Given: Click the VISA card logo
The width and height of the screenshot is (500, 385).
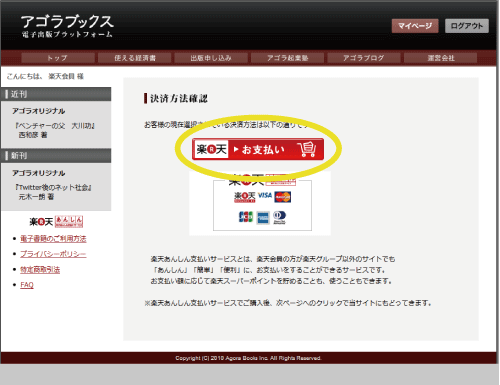Looking at the screenshot, I should pyautogui.click(x=265, y=195).
